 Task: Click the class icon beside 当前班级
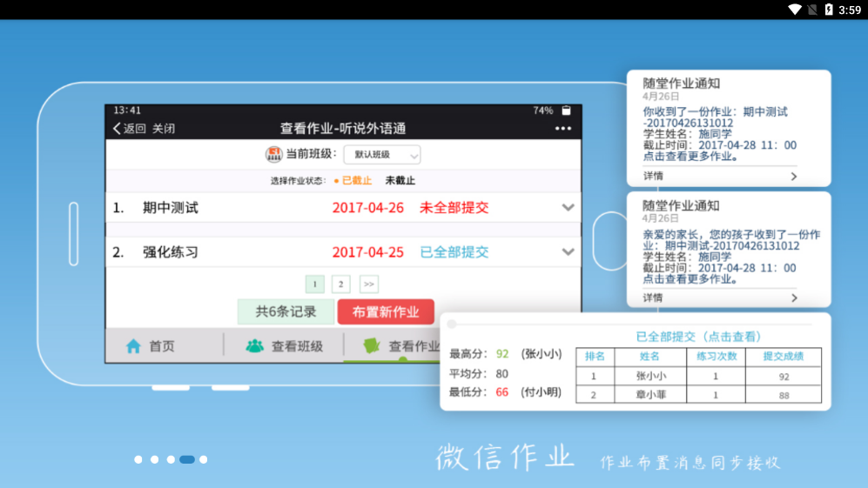click(273, 155)
